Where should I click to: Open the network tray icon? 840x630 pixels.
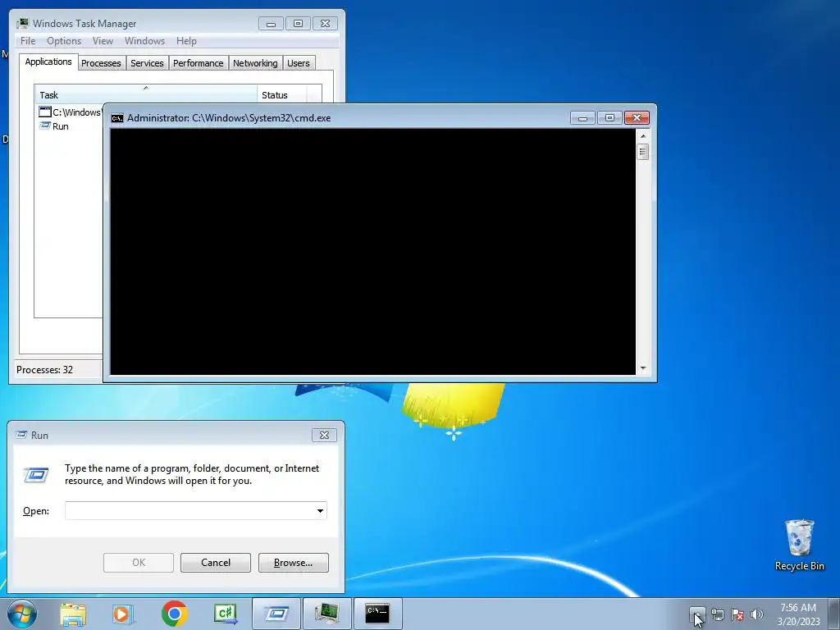717,614
